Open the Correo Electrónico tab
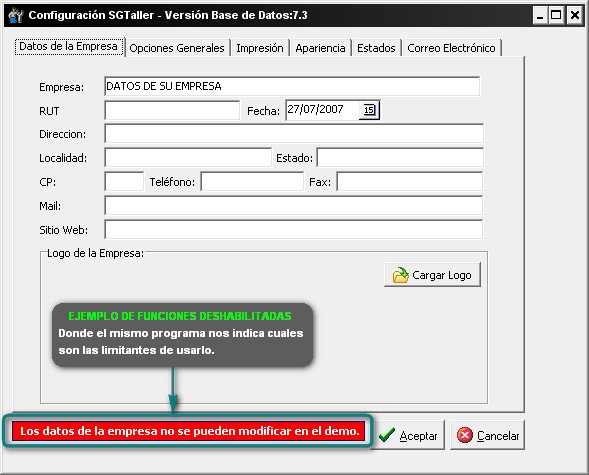 (x=451, y=48)
